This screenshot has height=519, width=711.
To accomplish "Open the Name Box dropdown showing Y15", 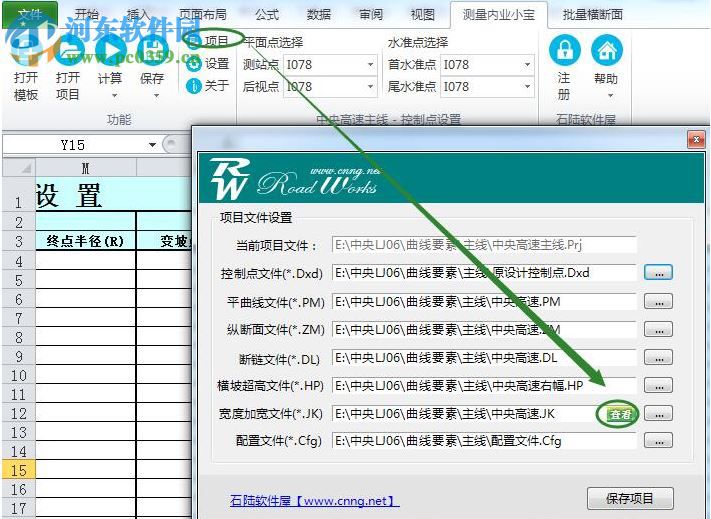I will (152, 145).
